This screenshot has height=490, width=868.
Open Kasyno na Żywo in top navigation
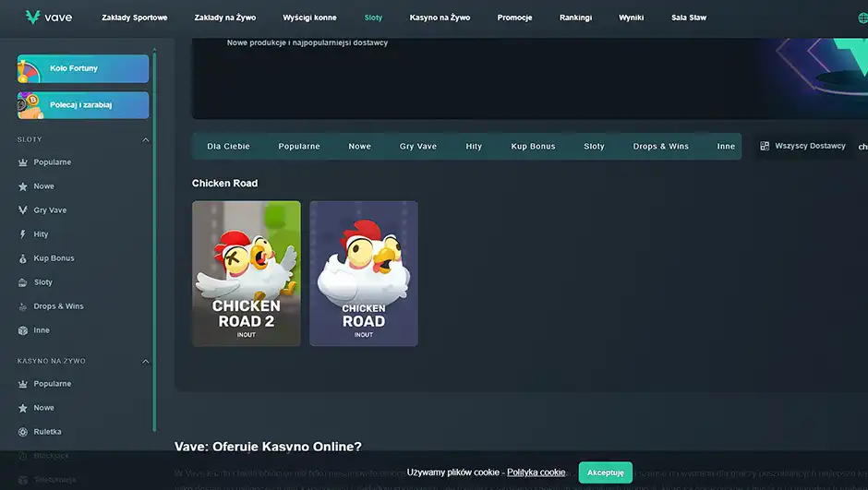pyautogui.click(x=440, y=18)
